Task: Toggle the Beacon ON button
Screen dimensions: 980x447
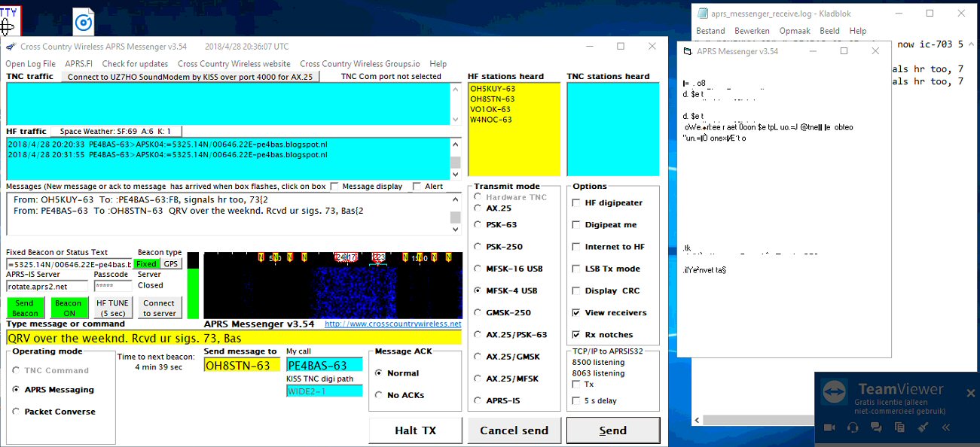Action: [69, 308]
